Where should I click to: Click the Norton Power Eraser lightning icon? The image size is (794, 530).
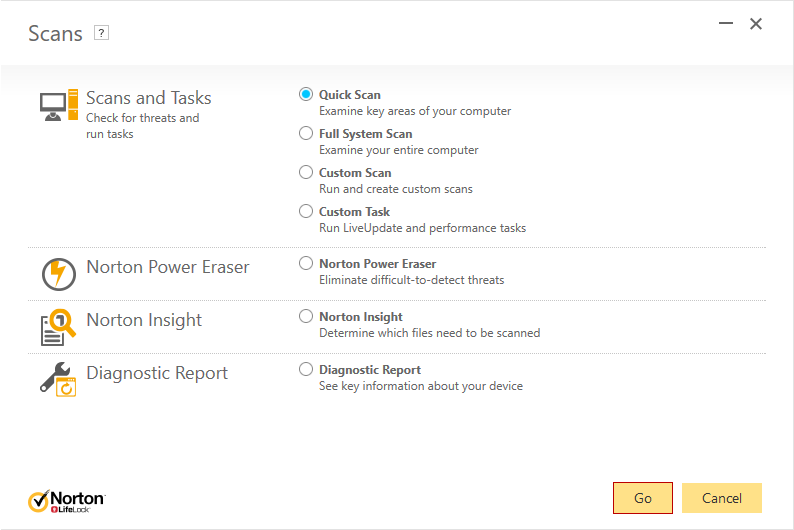point(58,273)
